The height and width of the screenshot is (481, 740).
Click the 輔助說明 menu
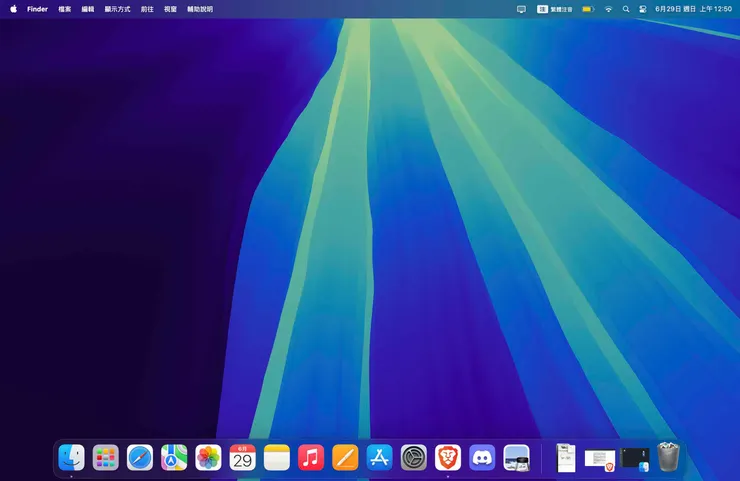coord(200,9)
